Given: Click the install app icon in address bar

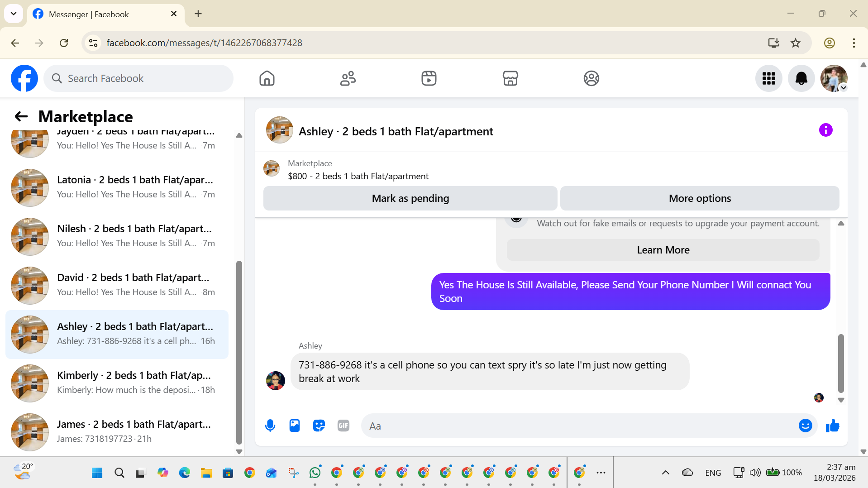Looking at the screenshot, I should coord(773,43).
